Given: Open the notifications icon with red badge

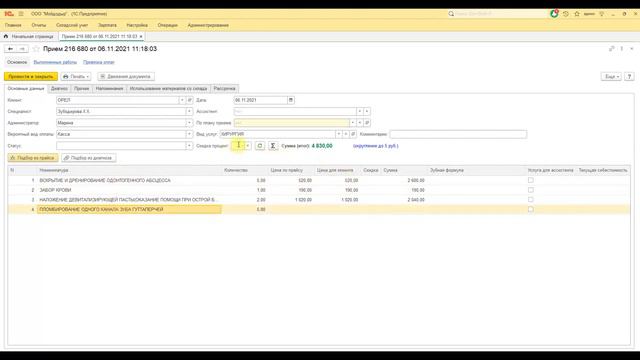Looking at the screenshot, I should pyautogui.click(x=554, y=13).
